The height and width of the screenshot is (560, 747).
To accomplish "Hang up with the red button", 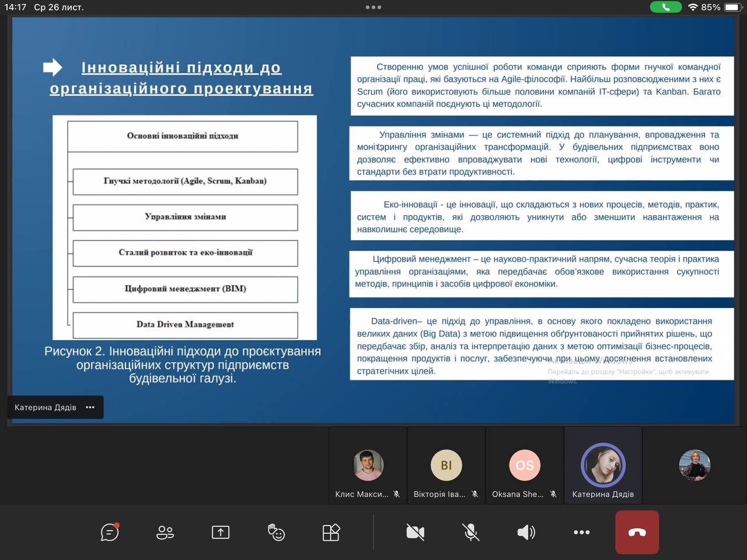I will tap(637, 532).
